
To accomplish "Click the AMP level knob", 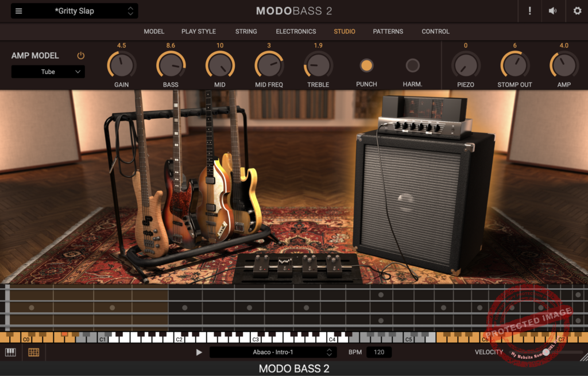I will point(564,65).
